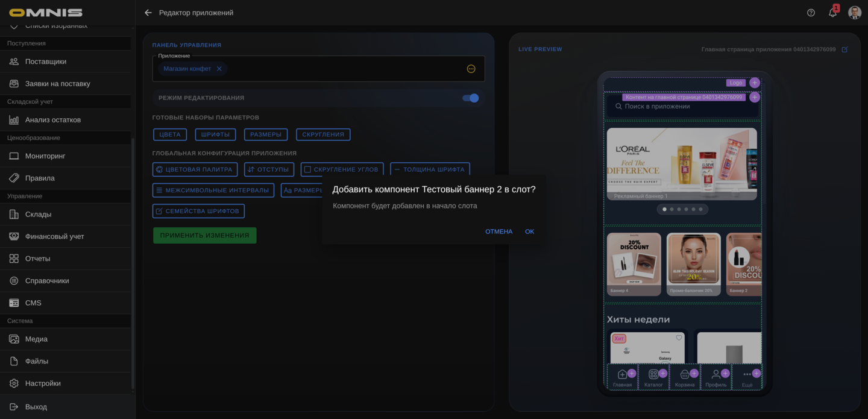Click the edit icon next to main page title
This screenshot has height=419, width=868.
(844, 49)
